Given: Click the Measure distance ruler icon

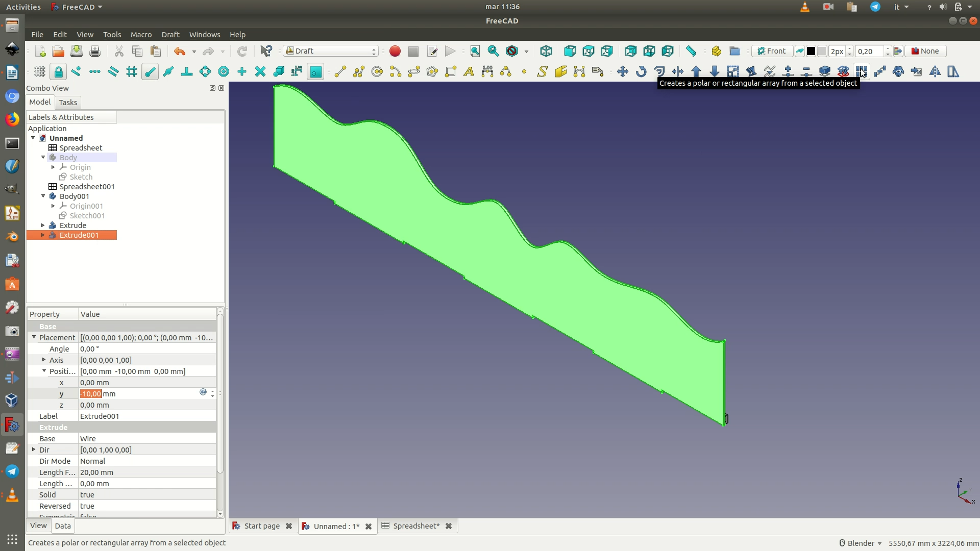Looking at the screenshot, I should 691,51.
